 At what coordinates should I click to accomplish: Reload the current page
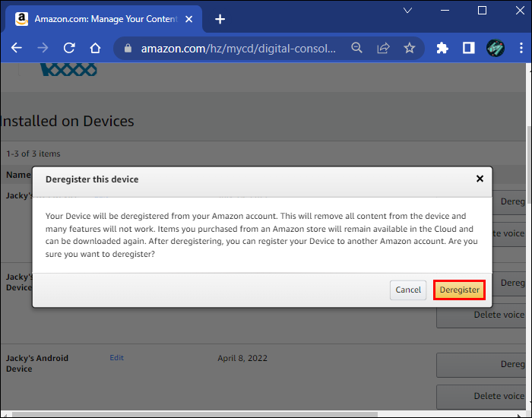coord(69,48)
